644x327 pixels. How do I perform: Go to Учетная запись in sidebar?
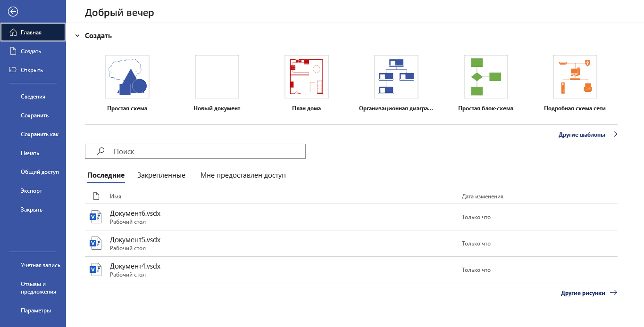click(41, 265)
